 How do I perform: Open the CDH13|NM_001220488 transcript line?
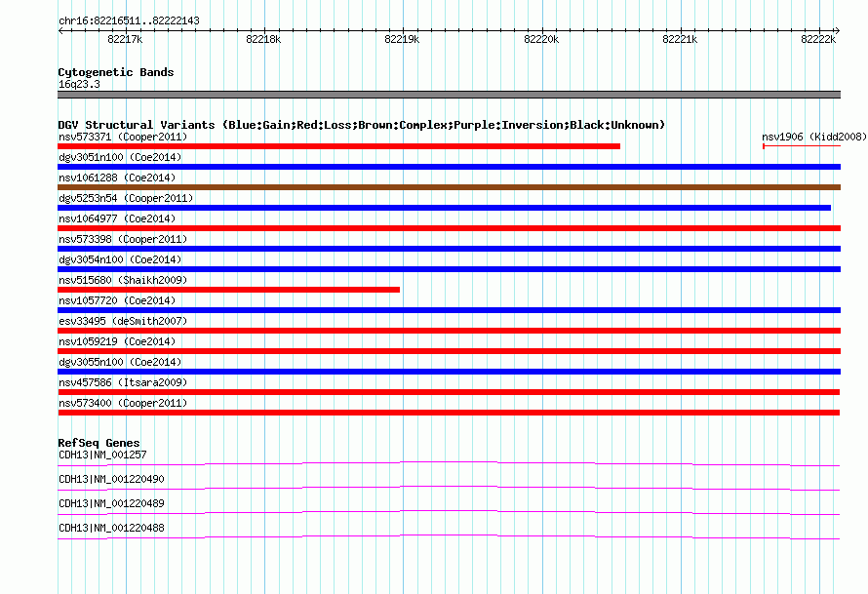(449, 536)
